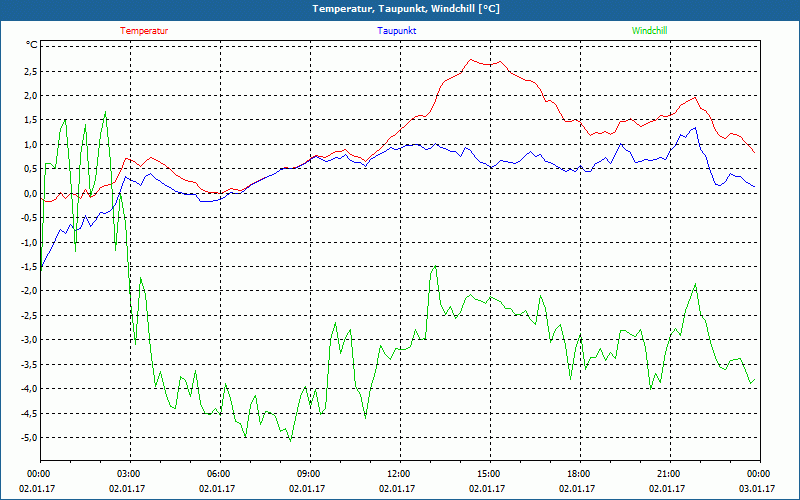Click the green windchill spike just after 13:00

(x=435, y=266)
